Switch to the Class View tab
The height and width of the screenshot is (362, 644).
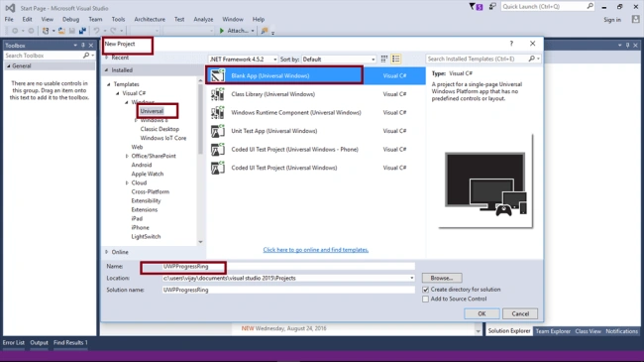(588, 331)
